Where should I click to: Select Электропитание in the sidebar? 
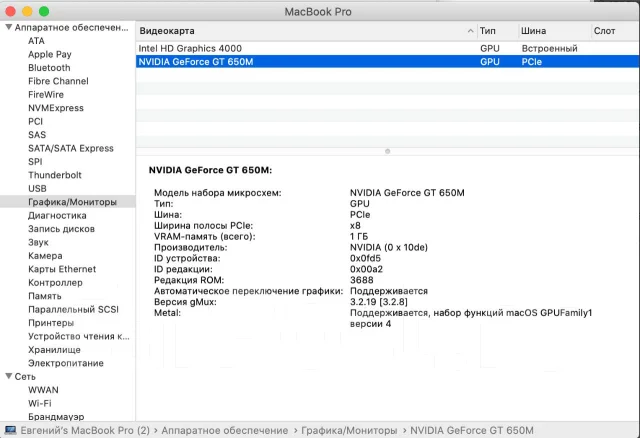(65, 363)
